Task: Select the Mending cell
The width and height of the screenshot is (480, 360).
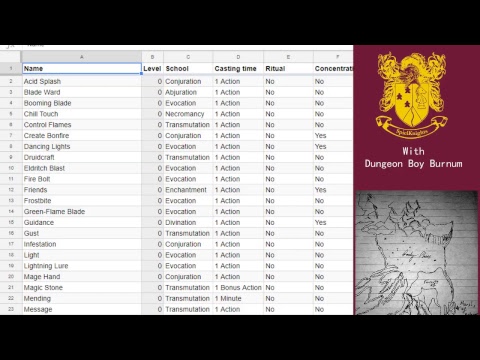Action: click(82, 299)
